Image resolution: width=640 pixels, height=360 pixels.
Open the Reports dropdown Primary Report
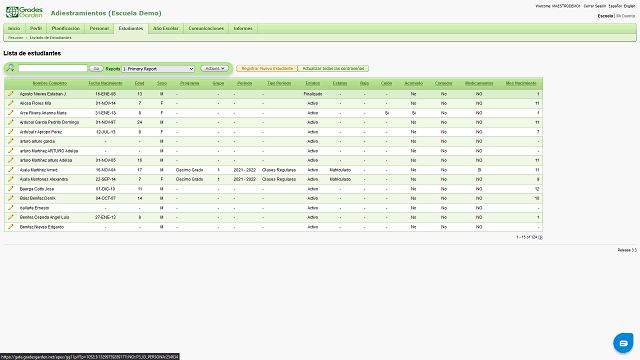(158, 69)
